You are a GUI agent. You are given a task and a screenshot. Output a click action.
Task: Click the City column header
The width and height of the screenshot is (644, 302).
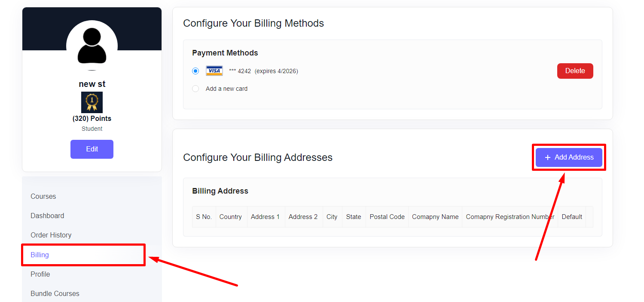(332, 217)
